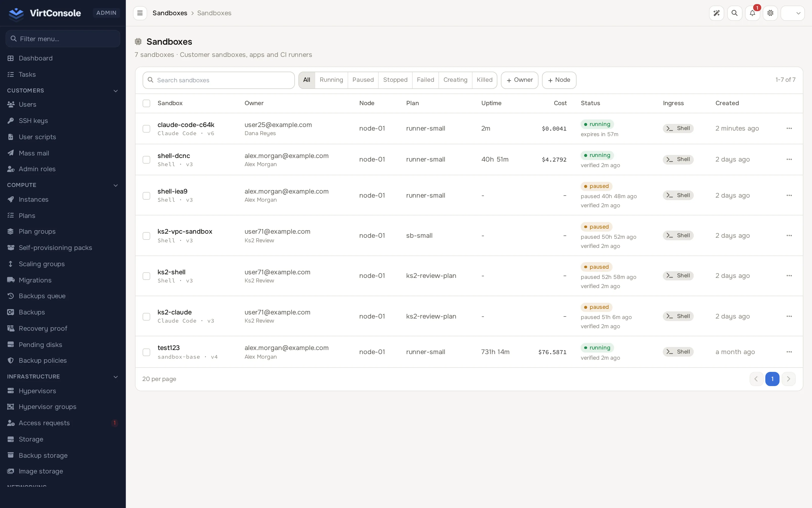Image resolution: width=812 pixels, height=508 pixels.
Task: Show Stopped sandboxes tab
Action: pyautogui.click(x=395, y=80)
